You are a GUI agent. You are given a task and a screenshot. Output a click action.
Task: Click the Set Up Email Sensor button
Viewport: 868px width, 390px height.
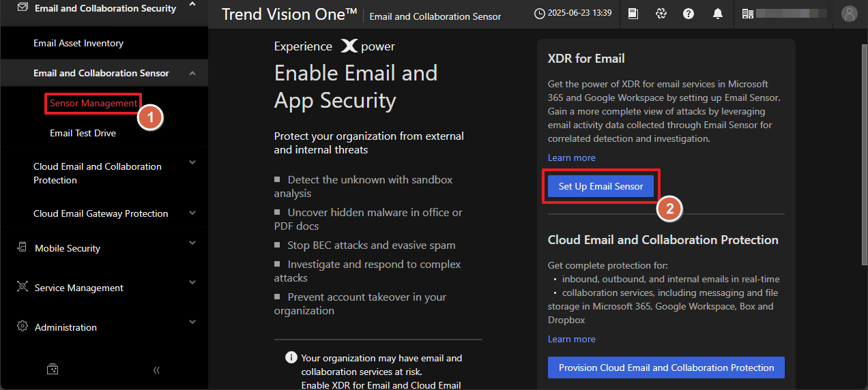tap(601, 186)
